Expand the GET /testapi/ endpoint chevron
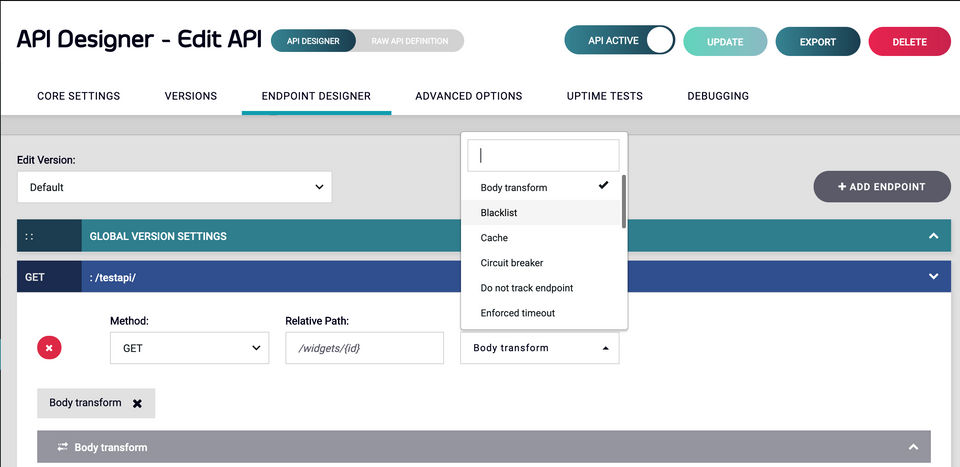 click(933, 277)
